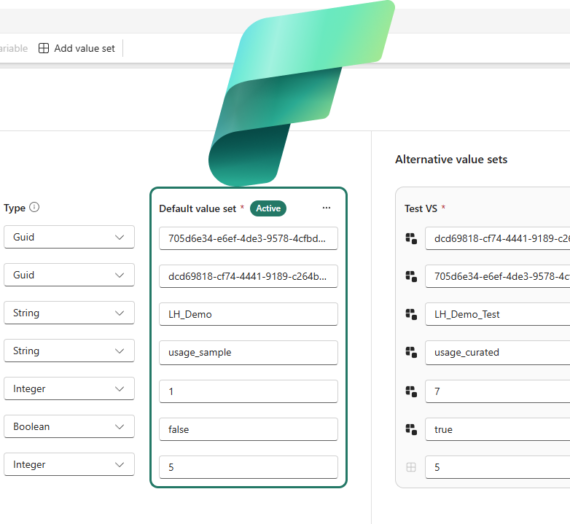Screen dimensions: 570x524
Task: Click the override icon beside Test VS dcd69818
Action: 411,239
